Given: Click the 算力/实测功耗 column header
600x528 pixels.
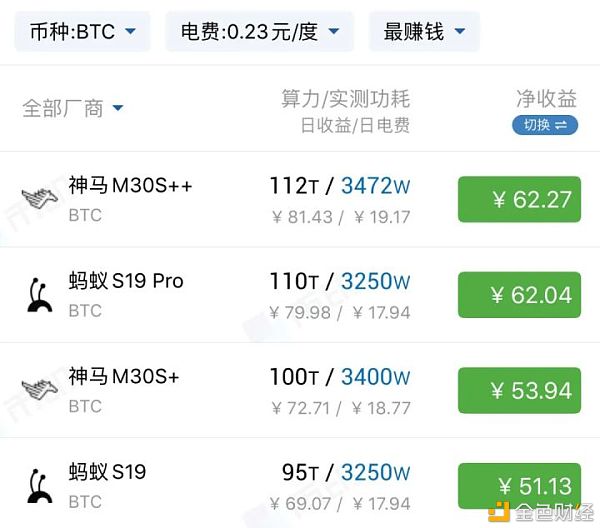Looking at the screenshot, I should pos(346,99).
